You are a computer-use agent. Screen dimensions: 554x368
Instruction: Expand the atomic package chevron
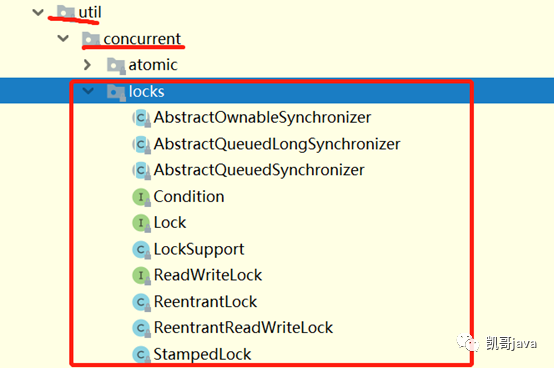pos(87,65)
